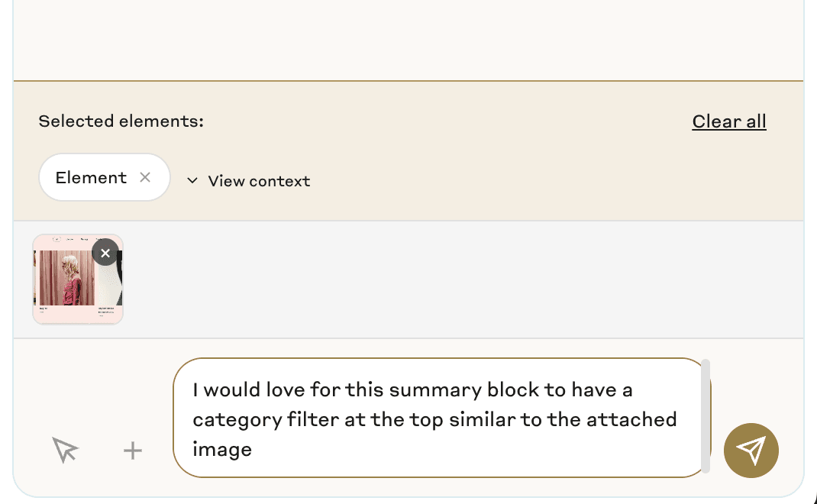Clear all selected elements
The height and width of the screenshot is (504, 817).
[728, 121]
